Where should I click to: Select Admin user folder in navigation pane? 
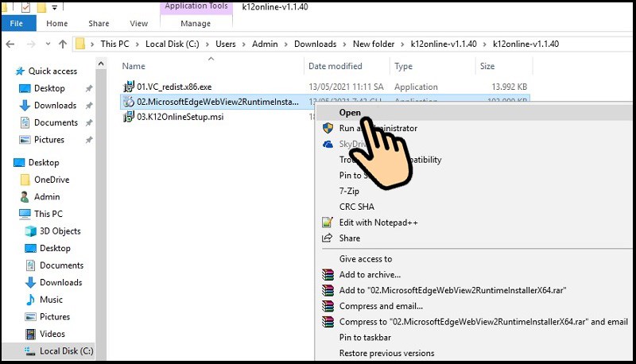pos(47,196)
